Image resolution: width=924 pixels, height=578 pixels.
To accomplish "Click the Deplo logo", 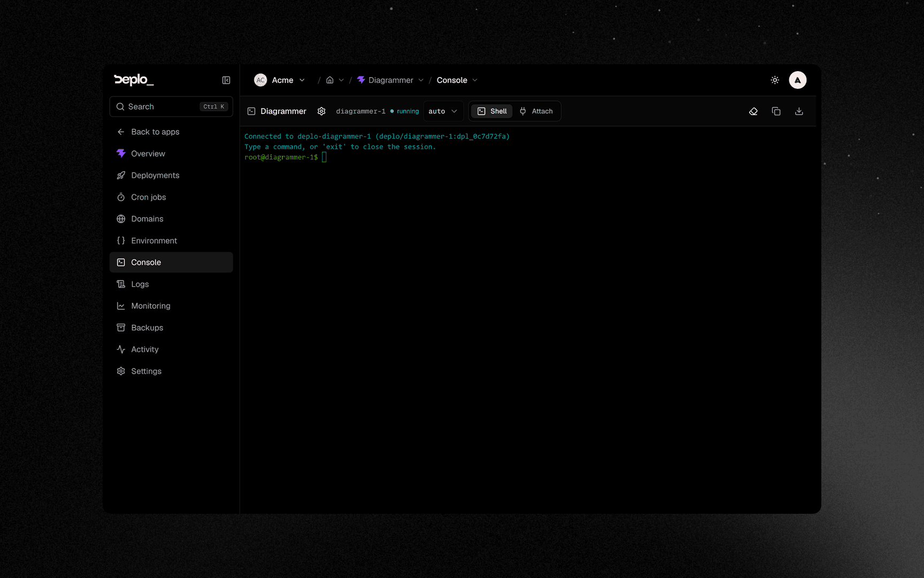I will [134, 80].
